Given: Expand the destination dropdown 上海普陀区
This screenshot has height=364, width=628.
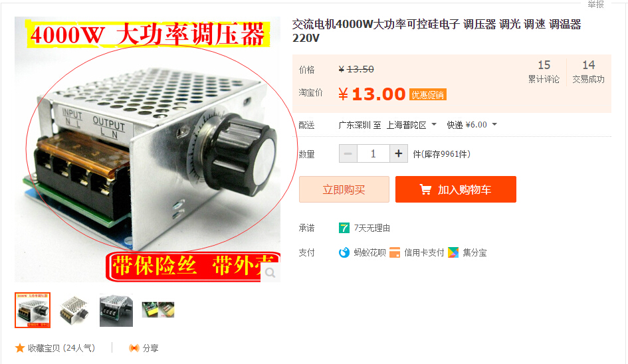Looking at the screenshot, I should pyautogui.click(x=411, y=125).
